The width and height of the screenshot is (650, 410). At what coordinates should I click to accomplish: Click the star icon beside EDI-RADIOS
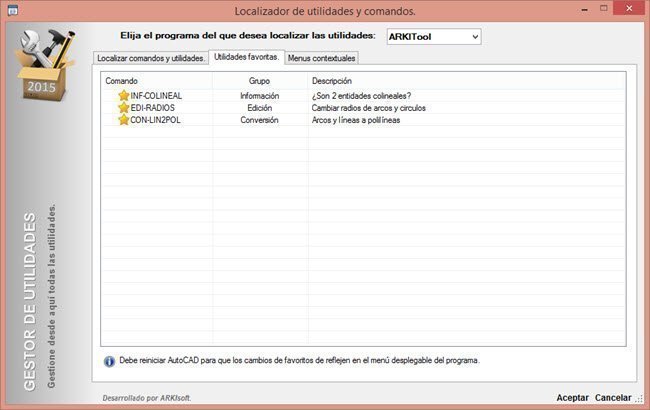click(124, 108)
